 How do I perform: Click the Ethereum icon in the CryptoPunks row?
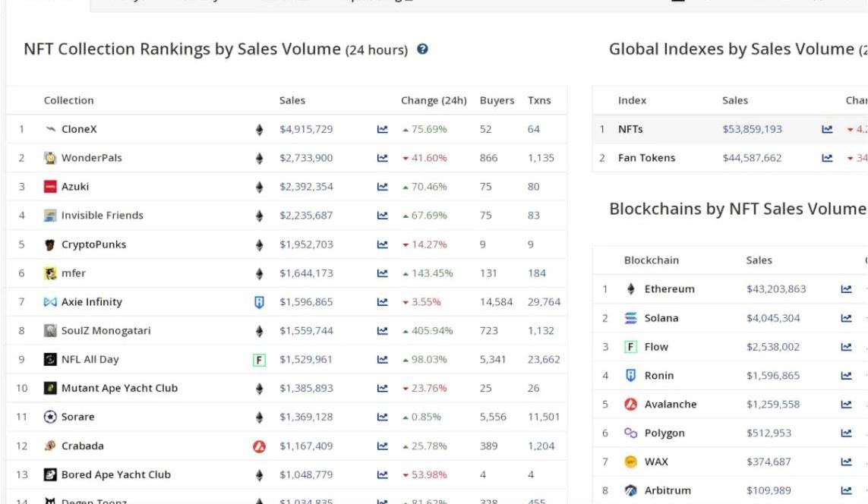pos(259,245)
